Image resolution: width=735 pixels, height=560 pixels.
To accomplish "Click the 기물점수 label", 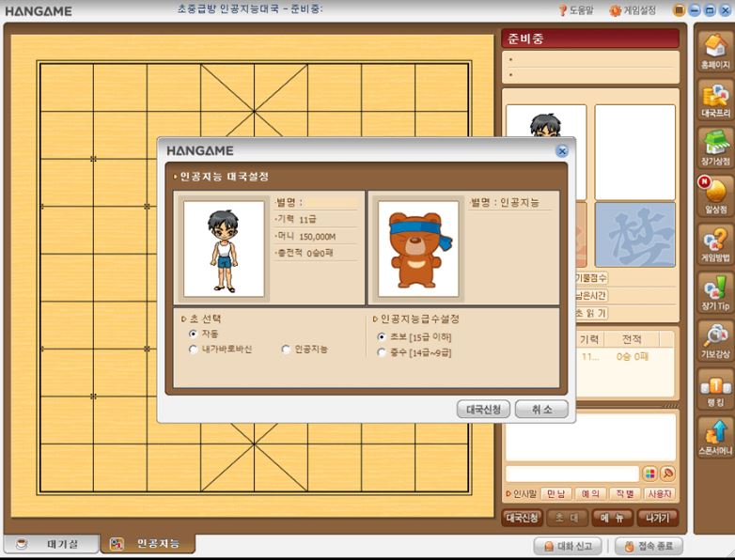I will pyautogui.click(x=591, y=278).
